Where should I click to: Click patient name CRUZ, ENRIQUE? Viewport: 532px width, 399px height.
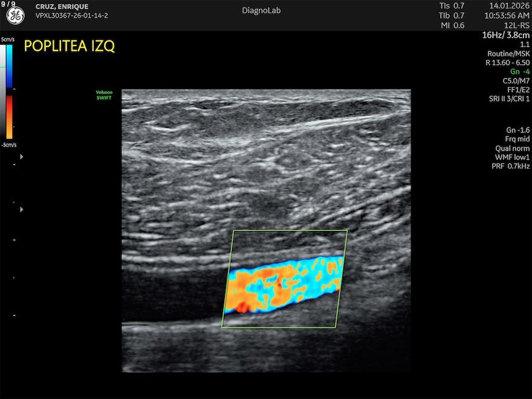point(63,7)
